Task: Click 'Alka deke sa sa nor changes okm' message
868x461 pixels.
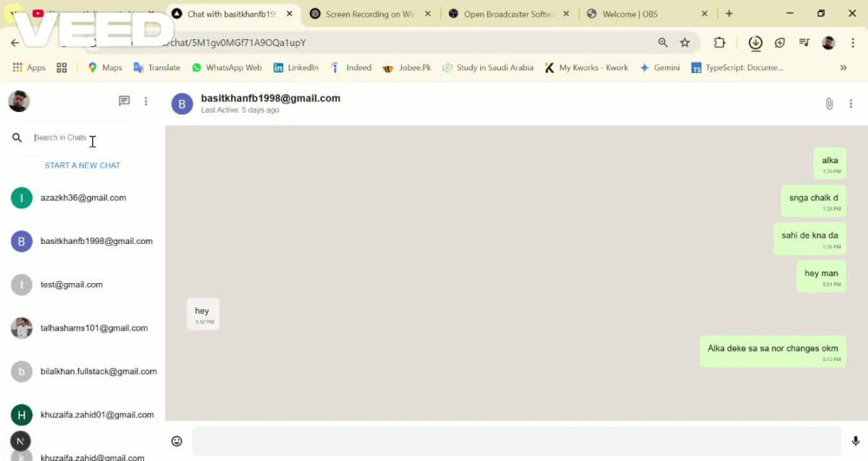Action: click(773, 352)
